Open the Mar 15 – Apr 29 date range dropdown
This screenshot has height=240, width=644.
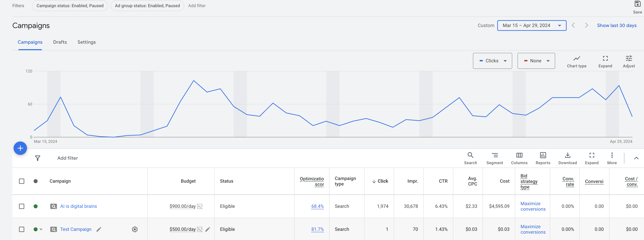532,25
